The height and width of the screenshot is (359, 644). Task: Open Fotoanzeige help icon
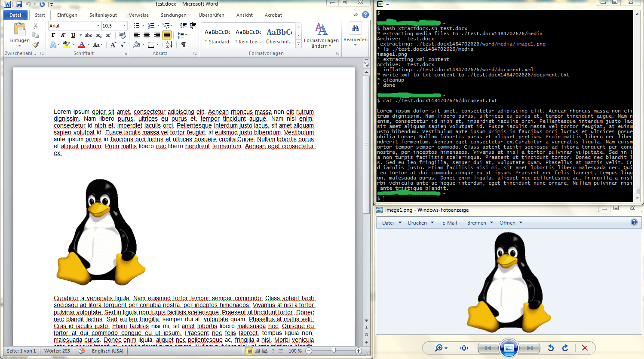pyautogui.click(x=634, y=222)
